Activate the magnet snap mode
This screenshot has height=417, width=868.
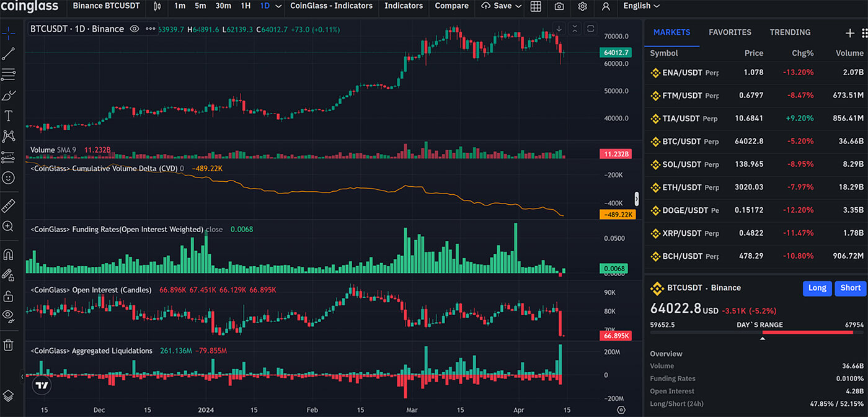pos(9,254)
